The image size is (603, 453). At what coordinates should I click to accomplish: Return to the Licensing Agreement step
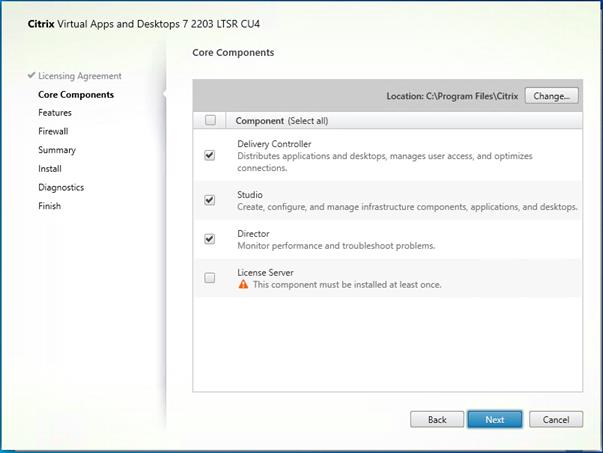point(80,76)
